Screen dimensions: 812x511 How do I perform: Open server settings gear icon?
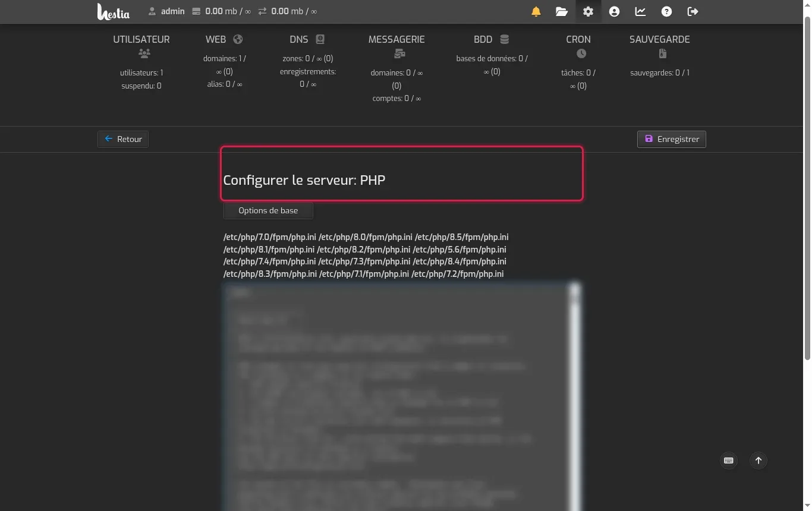[x=588, y=11]
